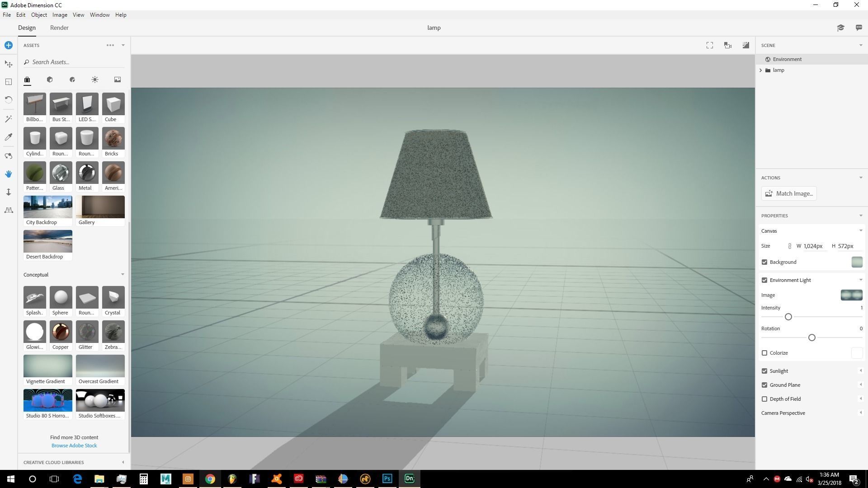Activate the Select and Rotate tool
The image size is (868, 488).
point(9,100)
